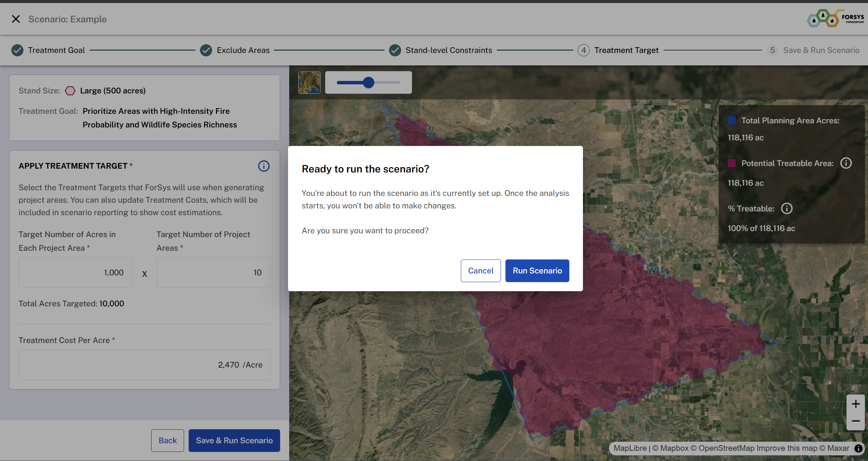Cancel the run scenario dialog
Viewport: 868px width, 461px height.
[480, 271]
